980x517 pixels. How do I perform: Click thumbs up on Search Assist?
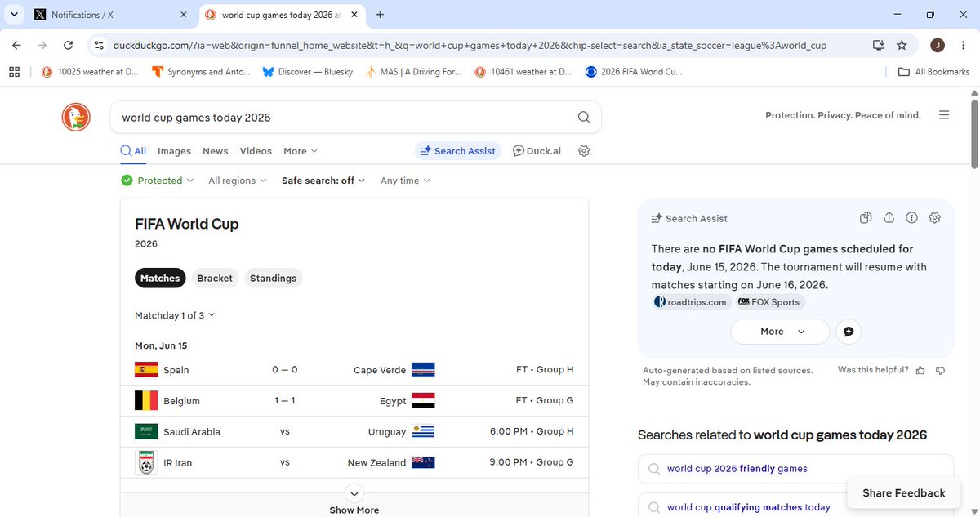(x=920, y=371)
